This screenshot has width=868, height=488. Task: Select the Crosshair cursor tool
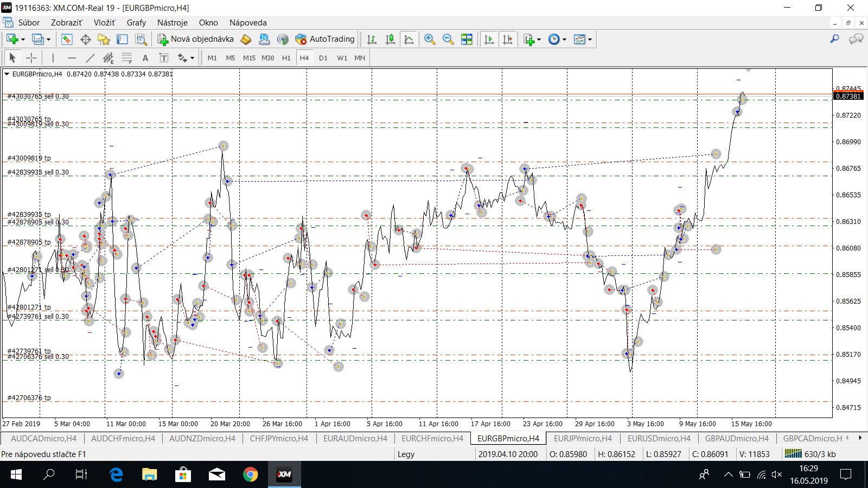(31, 58)
